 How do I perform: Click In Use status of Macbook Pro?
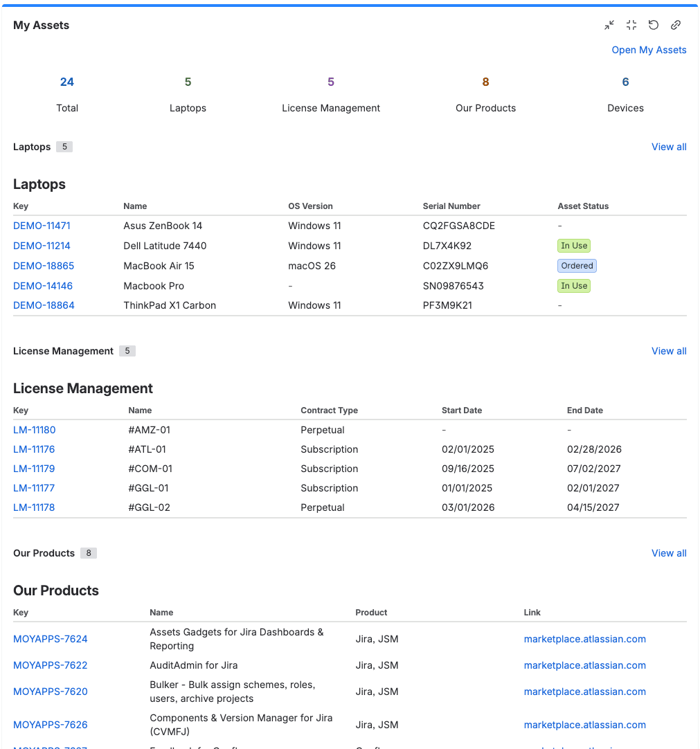[x=574, y=286]
